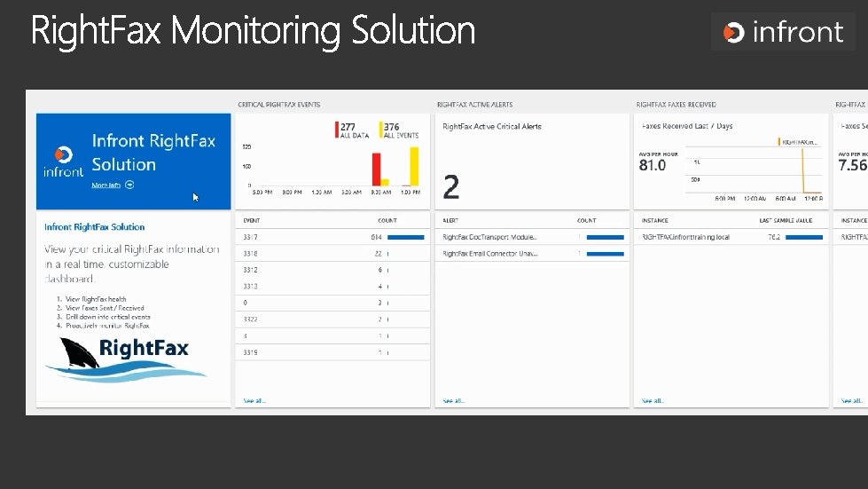This screenshot has height=489, width=868.
Task: Open the Infront RightFax Solution blue tile
Action: [x=133, y=162]
